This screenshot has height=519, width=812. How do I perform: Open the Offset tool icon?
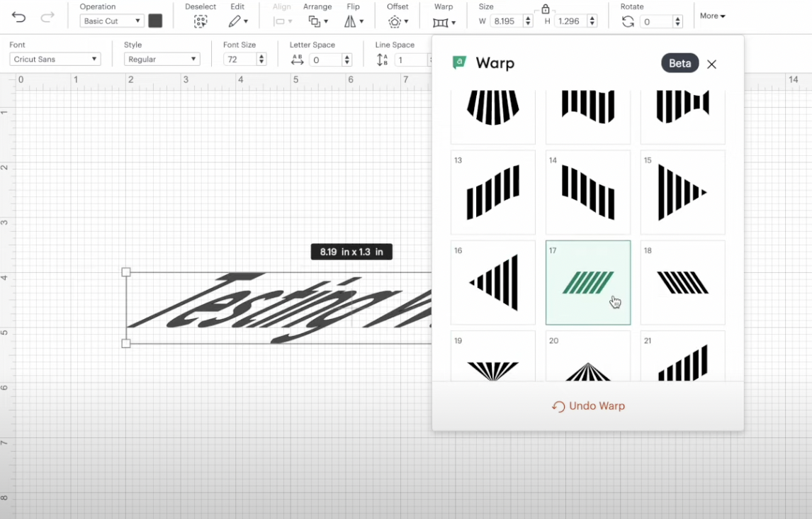point(395,21)
